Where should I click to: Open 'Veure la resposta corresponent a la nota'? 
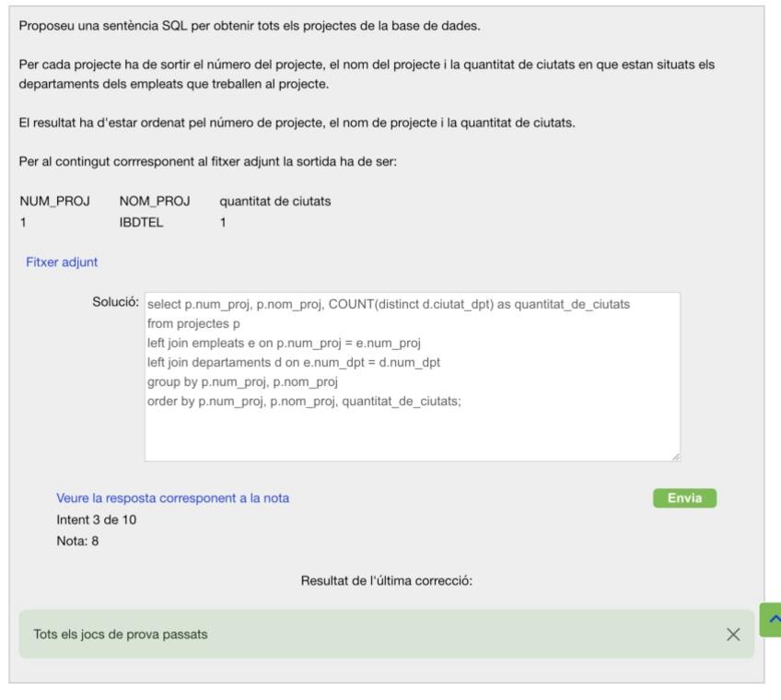pyautogui.click(x=172, y=498)
